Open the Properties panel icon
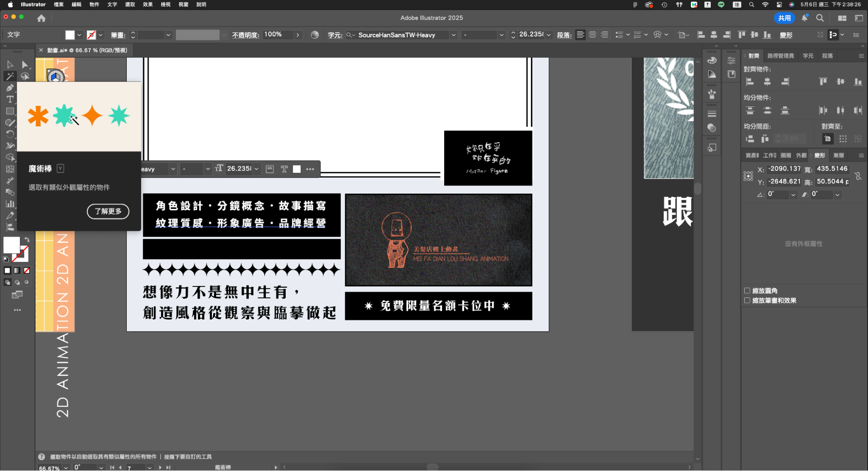The width and height of the screenshot is (868, 471). pyautogui.click(x=732, y=61)
